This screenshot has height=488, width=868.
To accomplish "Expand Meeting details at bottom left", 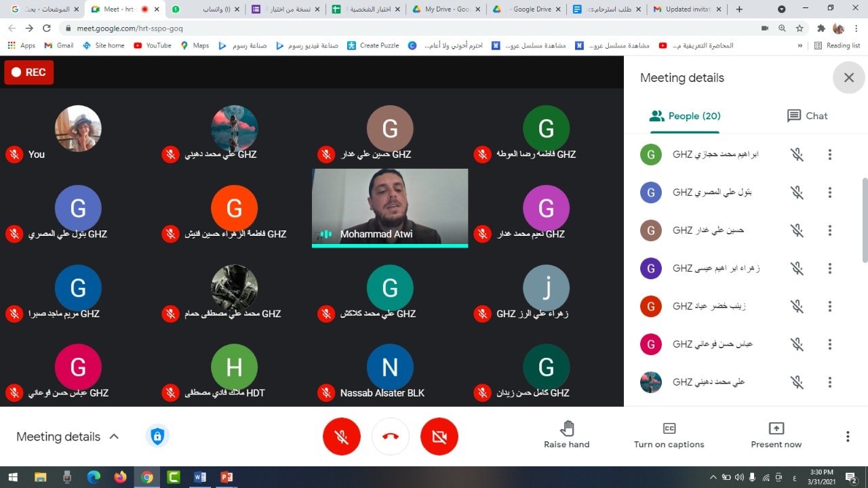I will tap(67, 436).
